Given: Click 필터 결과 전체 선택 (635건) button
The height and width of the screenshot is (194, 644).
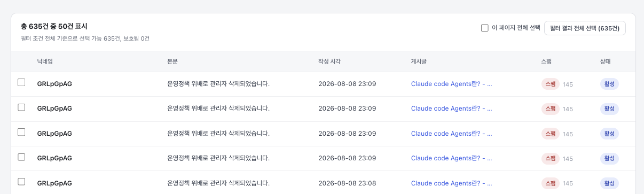Looking at the screenshot, I should click(585, 28).
